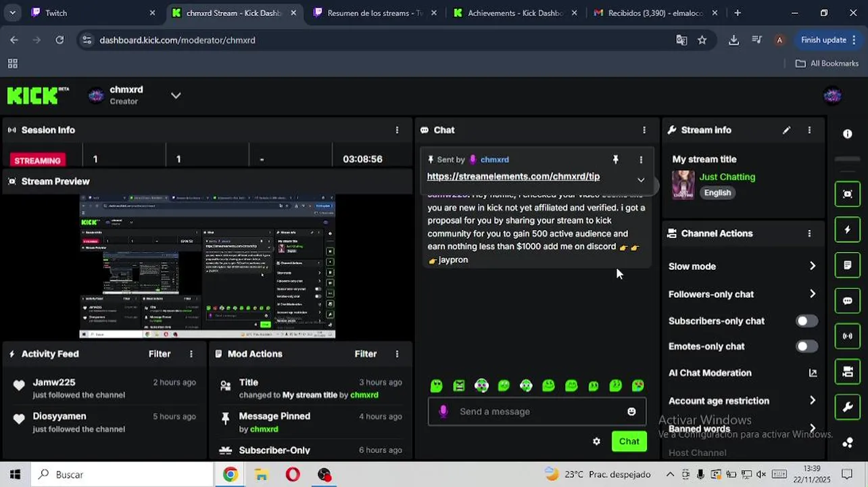Toggle the wrench stream info sidebar icon

tap(848, 407)
